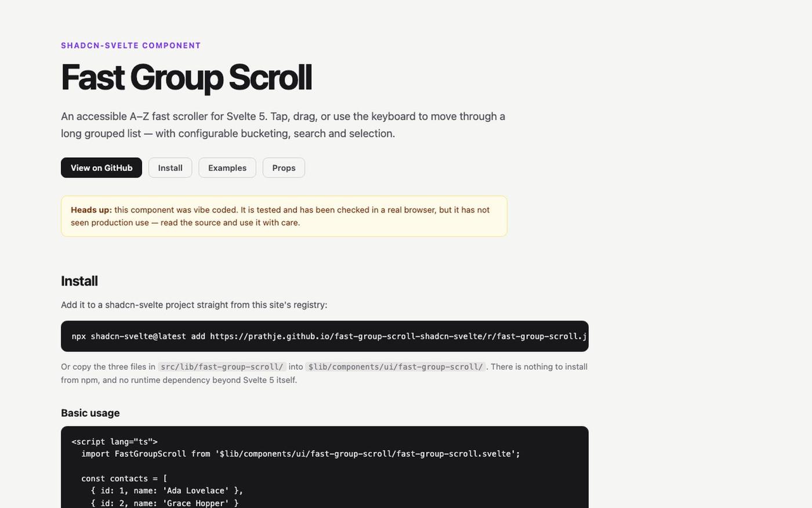This screenshot has height=508, width=812.
Task: Click the npx shadcn-svelte install command block
Action: [x=325, y=336]
